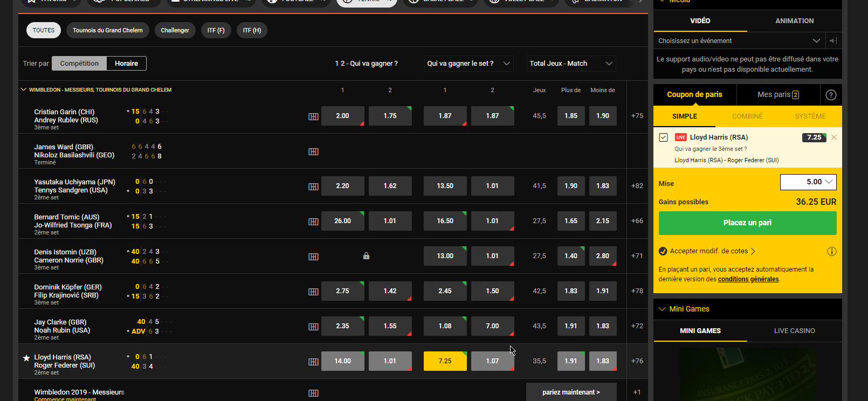Click Placez un pari button
The image size is (868, 401).
pos(747,223)
